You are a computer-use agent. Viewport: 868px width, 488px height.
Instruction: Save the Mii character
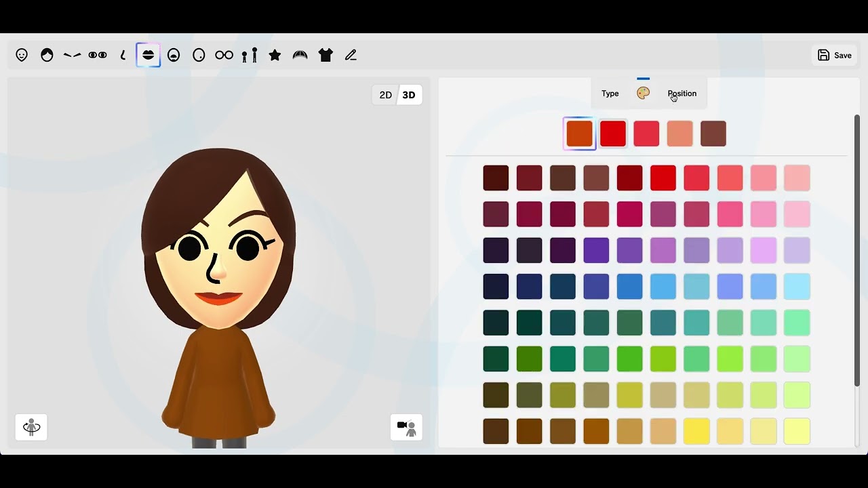point(834,56)
